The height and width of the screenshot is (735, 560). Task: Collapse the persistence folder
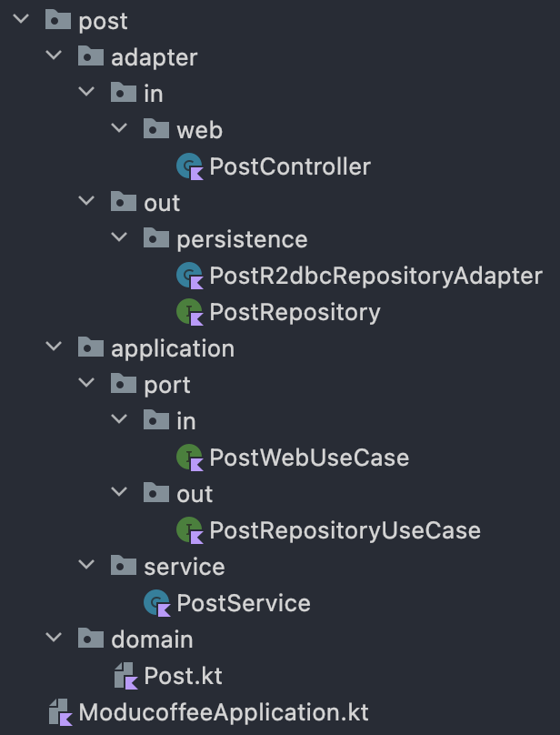[x=119, y=239]
